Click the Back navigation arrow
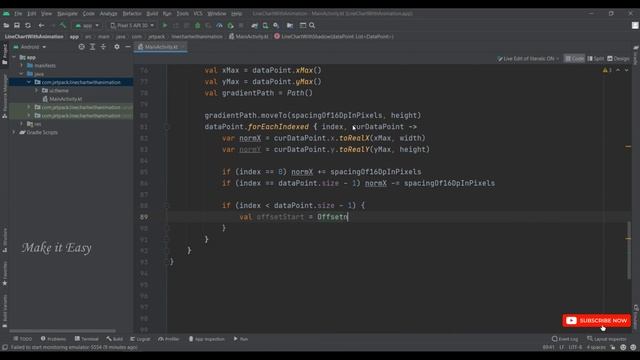 click(41, 25)
